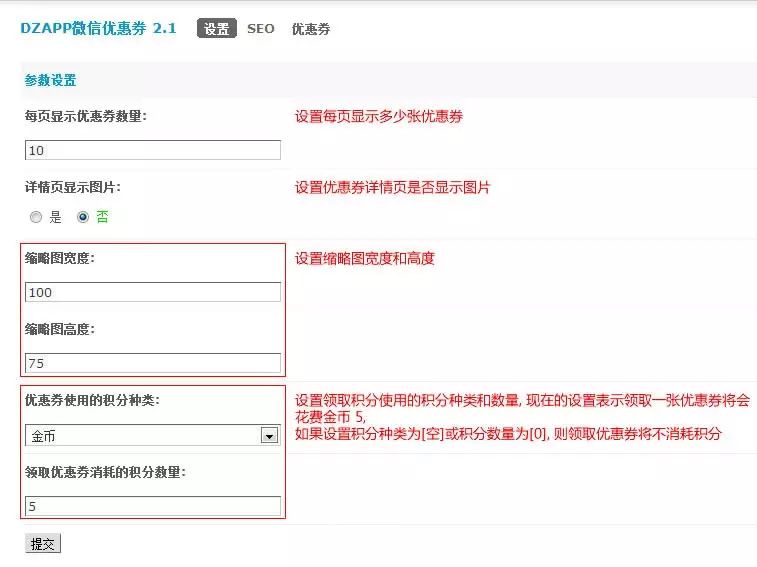This screenshot has height=567, width=757.
Task: Click the 优惠券使用的积分种类 label
Action: click(x=92, y=400)
